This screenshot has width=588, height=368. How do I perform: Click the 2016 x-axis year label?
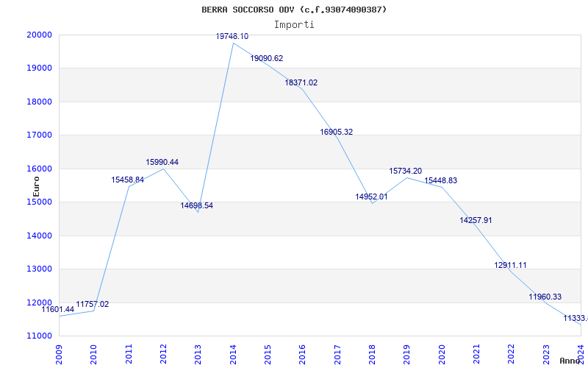303,355
